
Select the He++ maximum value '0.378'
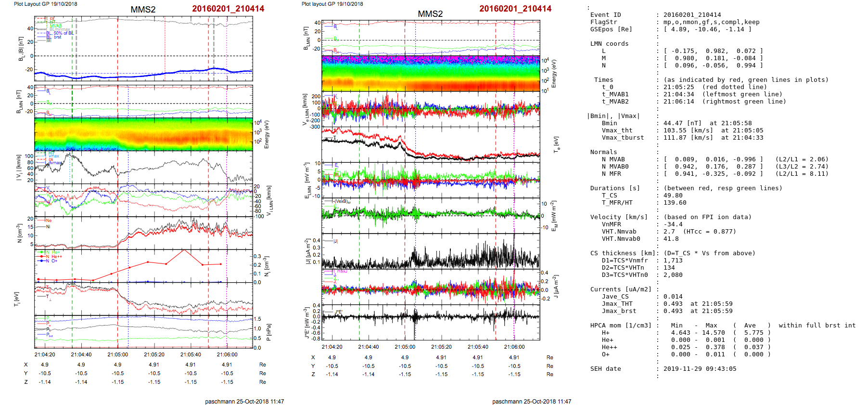point(715,347)
